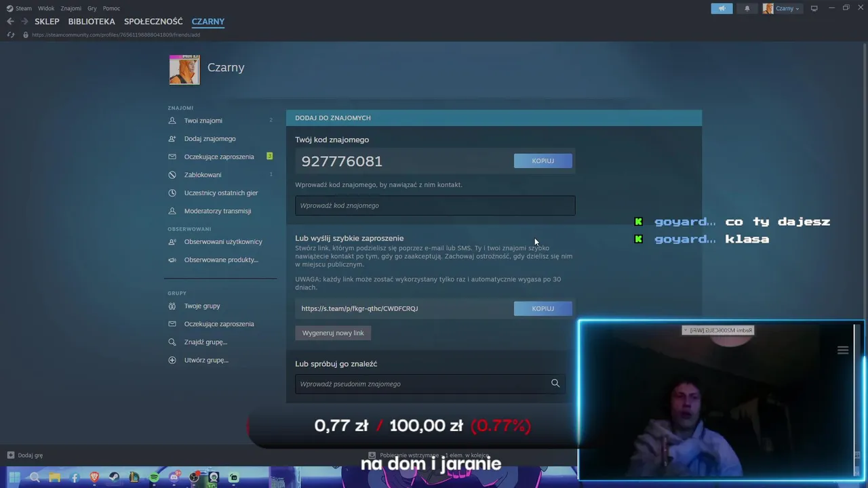Viewport: 868px width, 488px height.
Task: Open the Znajomi menu
Action: 71,8
